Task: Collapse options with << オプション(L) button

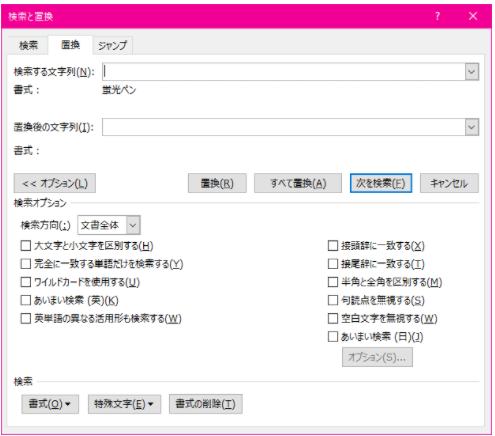Action: [x=55, y=183]
